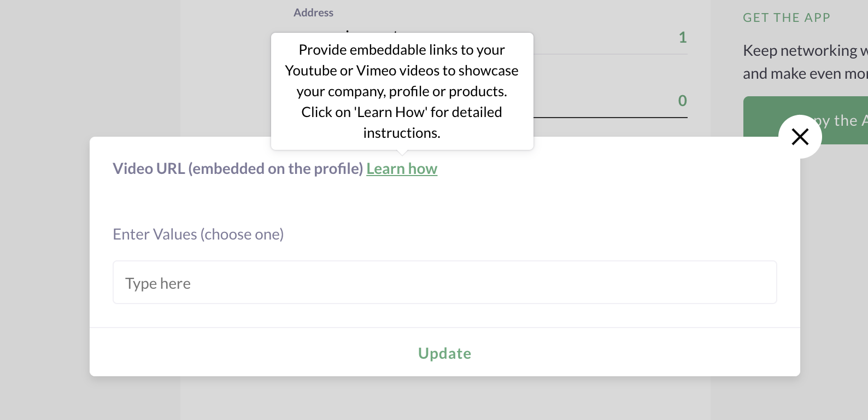Click the green number 1 counter
The image size is (868, 420).
(x=682, y=37)
